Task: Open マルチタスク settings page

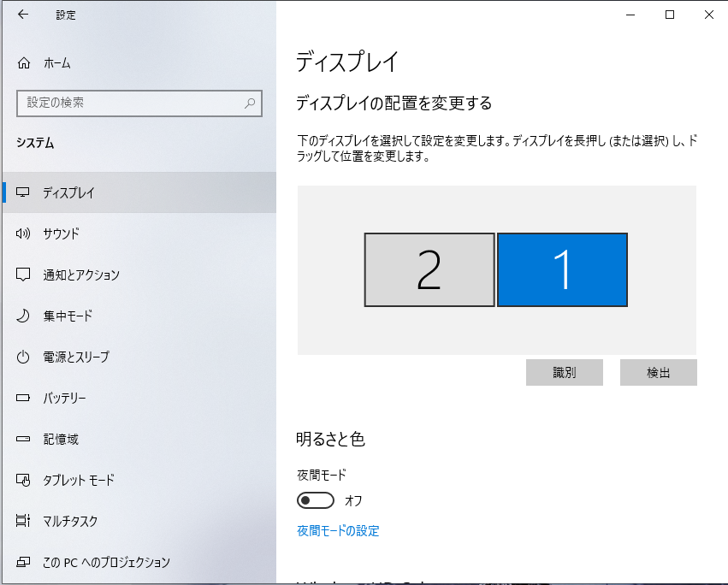Action: pos(70,521)
